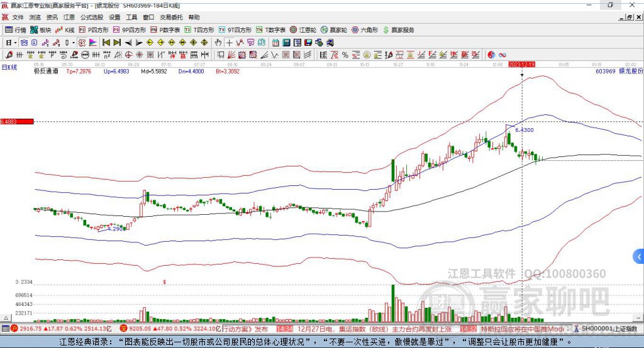
Task: Click the red 6.4883 price tag
Action: pyautogui.click(x=17, y=121)
